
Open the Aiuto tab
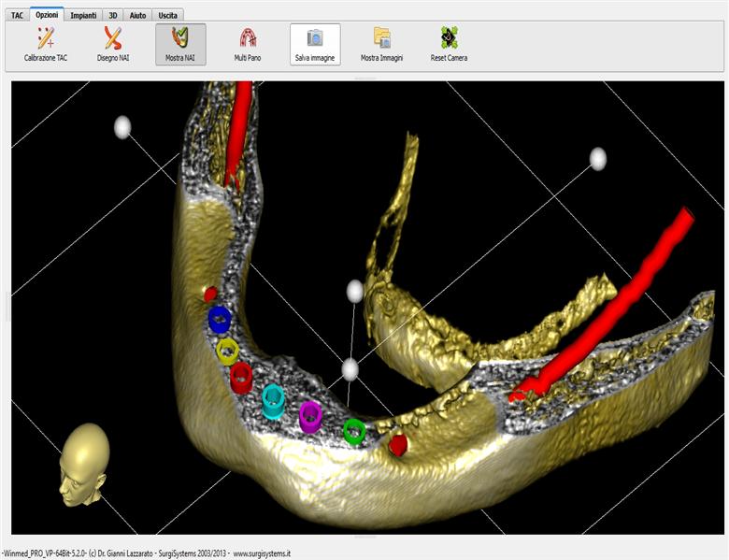tap(137, 15)
